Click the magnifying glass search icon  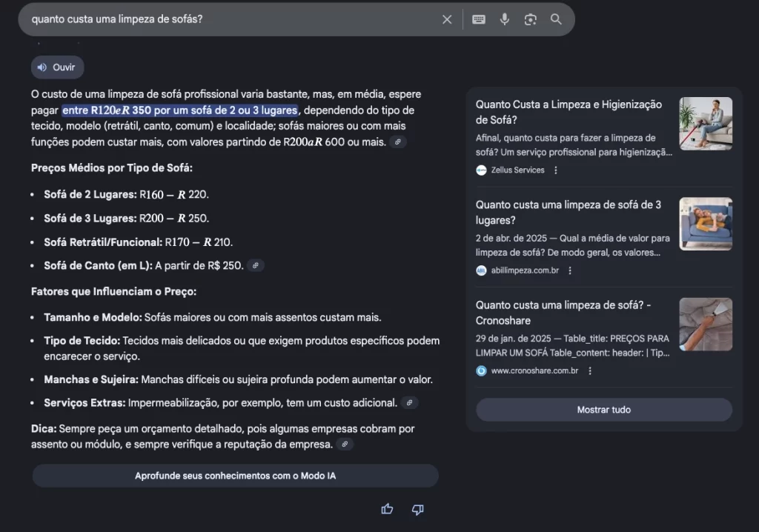(556, 19)
